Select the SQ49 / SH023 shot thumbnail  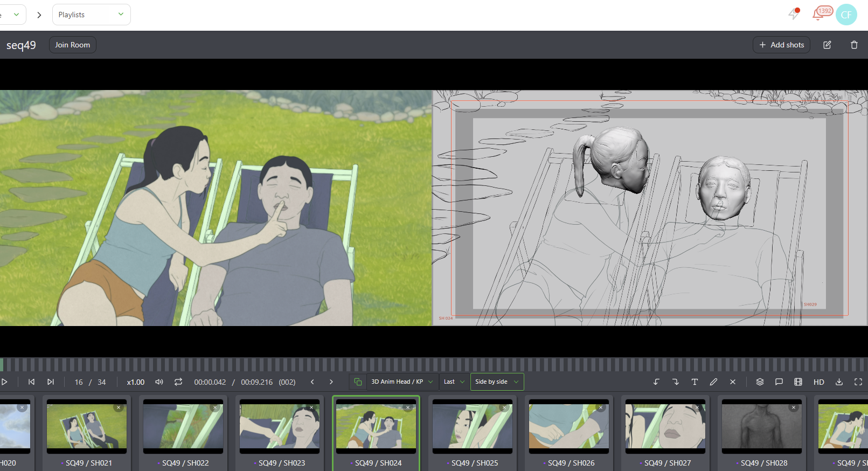(x=280, y=426)
